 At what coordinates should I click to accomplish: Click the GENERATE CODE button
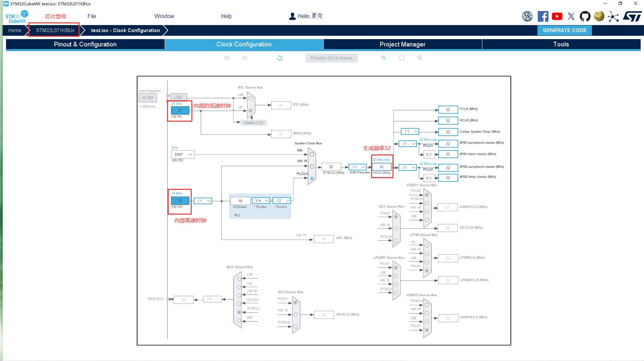[x=565, y=30]
